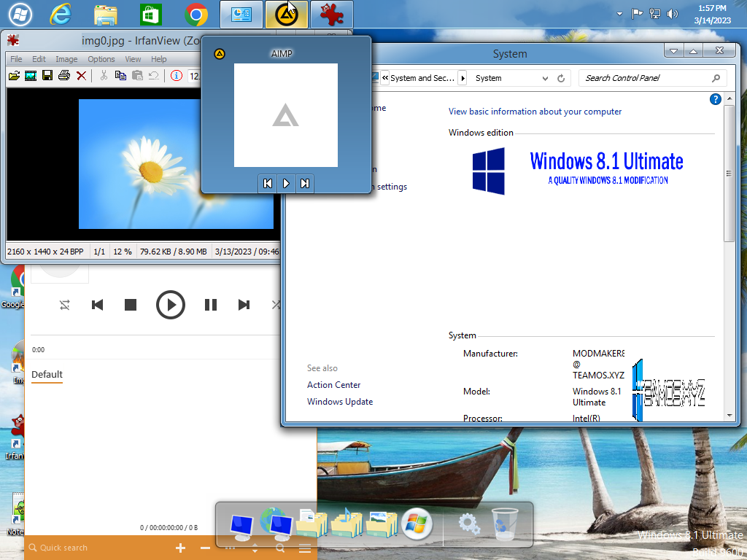Screen dimensions: 747x560
Task: Click the AIMP preview thumbnail
Action: [286, 115]
